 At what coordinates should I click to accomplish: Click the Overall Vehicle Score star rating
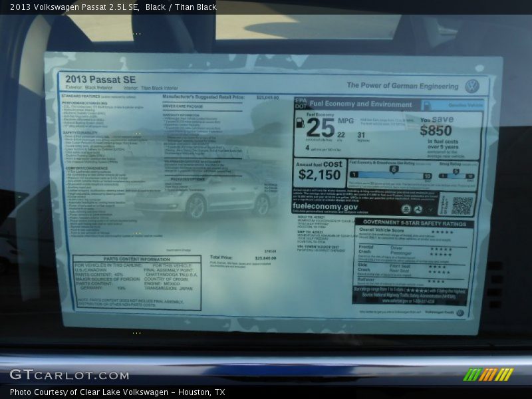pos(442,232)
